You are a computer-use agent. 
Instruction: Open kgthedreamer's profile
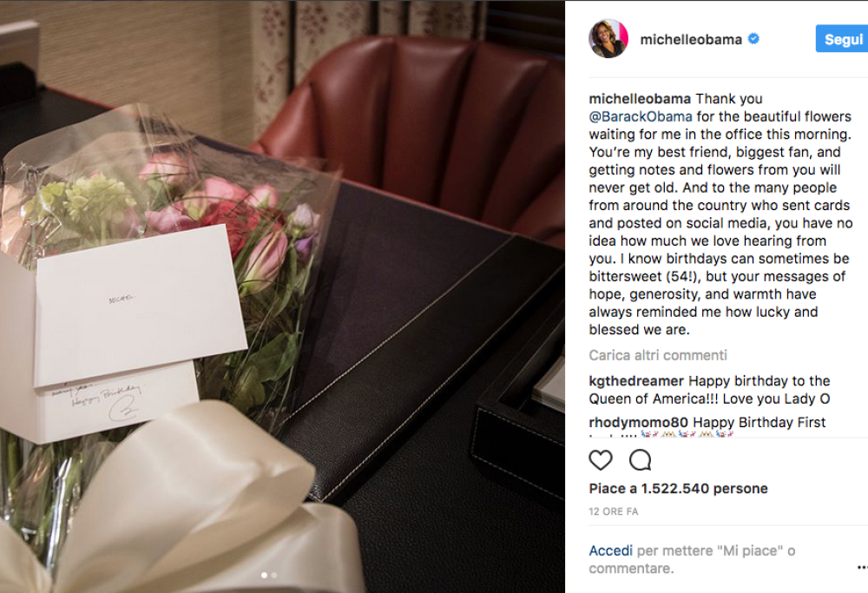tap(636, 381)
